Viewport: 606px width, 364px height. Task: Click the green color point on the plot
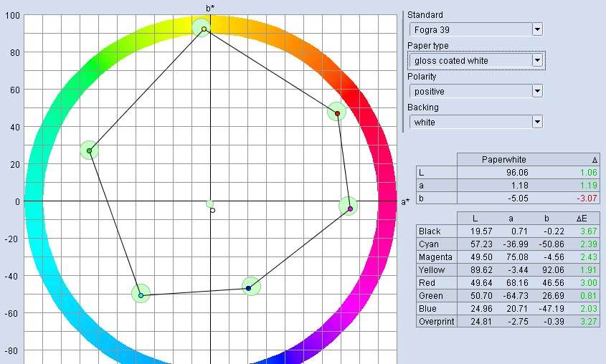pyautogui.click(x=90, y=150)
